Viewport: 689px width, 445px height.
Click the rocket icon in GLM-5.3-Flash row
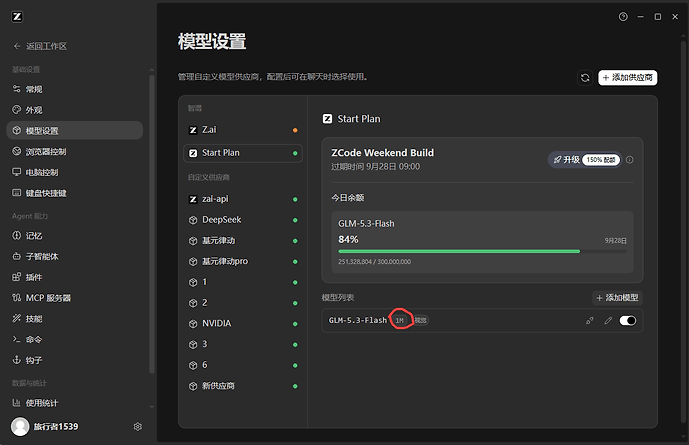tap(590, 321)
